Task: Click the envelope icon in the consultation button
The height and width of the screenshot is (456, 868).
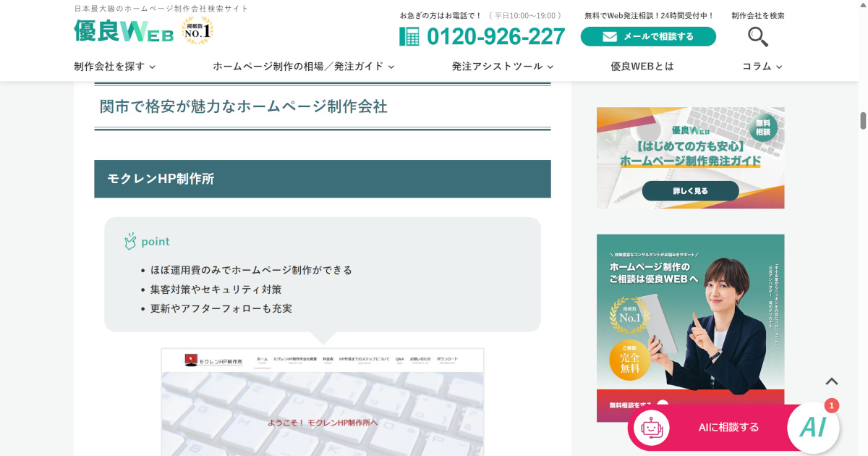Action: click(x=611, y=35)
